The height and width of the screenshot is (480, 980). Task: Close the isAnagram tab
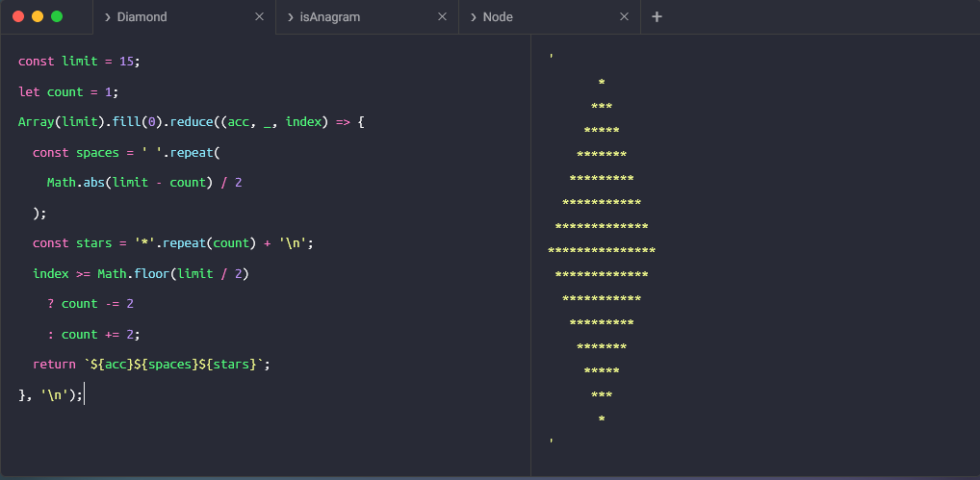[x=442, y=17]
